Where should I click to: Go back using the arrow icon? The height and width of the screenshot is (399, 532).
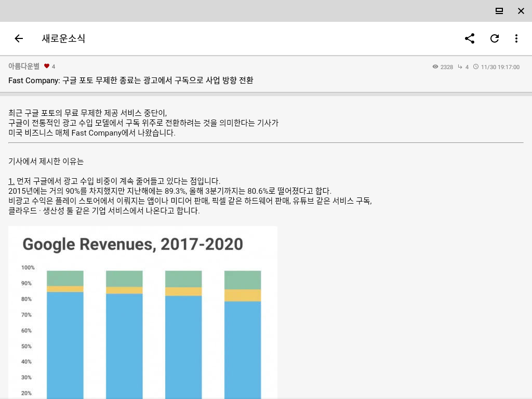pyautogui.click(x=19, y=38)
